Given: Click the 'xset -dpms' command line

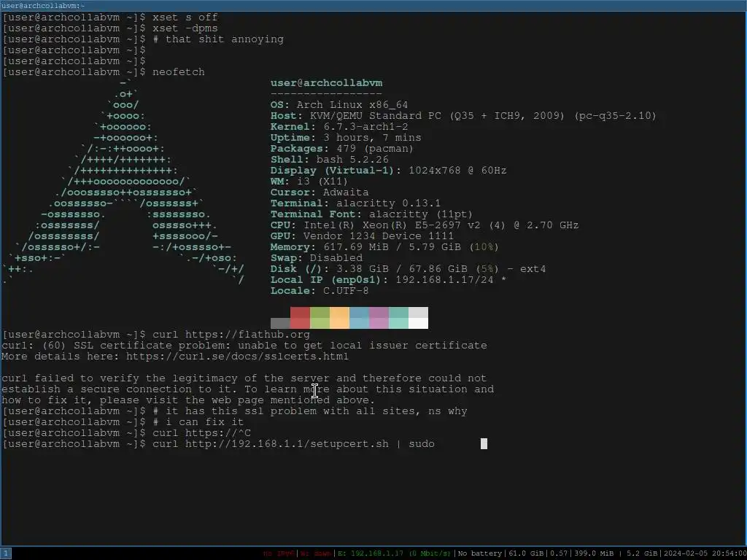Looking at the screenshot, I should tap(185, 28).
